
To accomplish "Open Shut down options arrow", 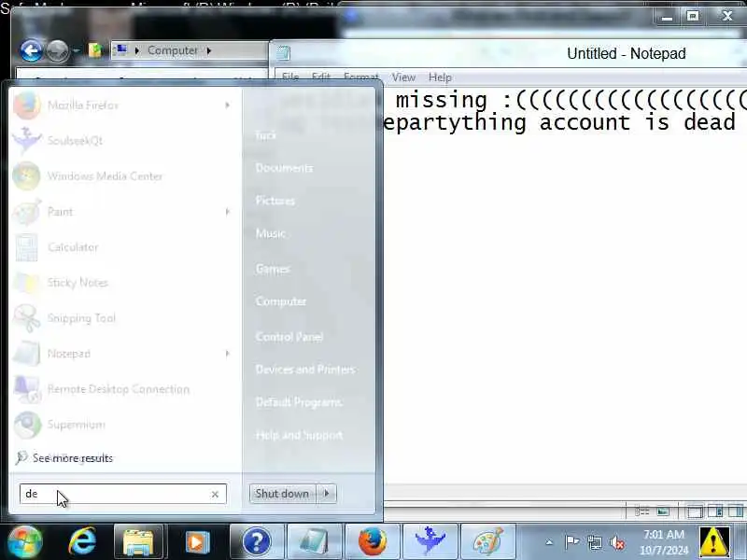I will pyautogui.click(x=327, y=494).
